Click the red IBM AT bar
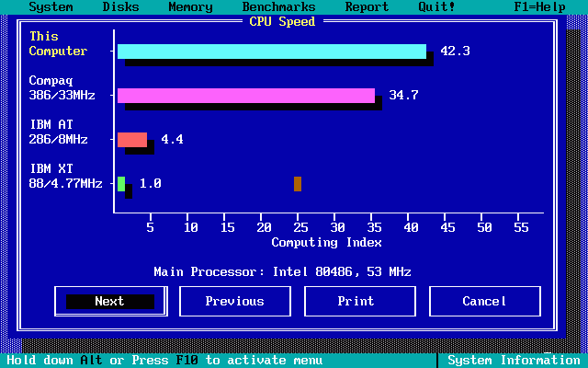 132,140
